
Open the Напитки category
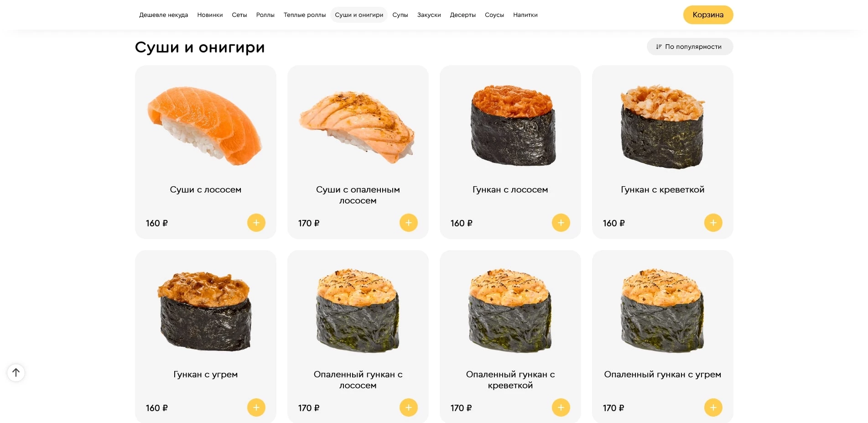click(525, 15)
